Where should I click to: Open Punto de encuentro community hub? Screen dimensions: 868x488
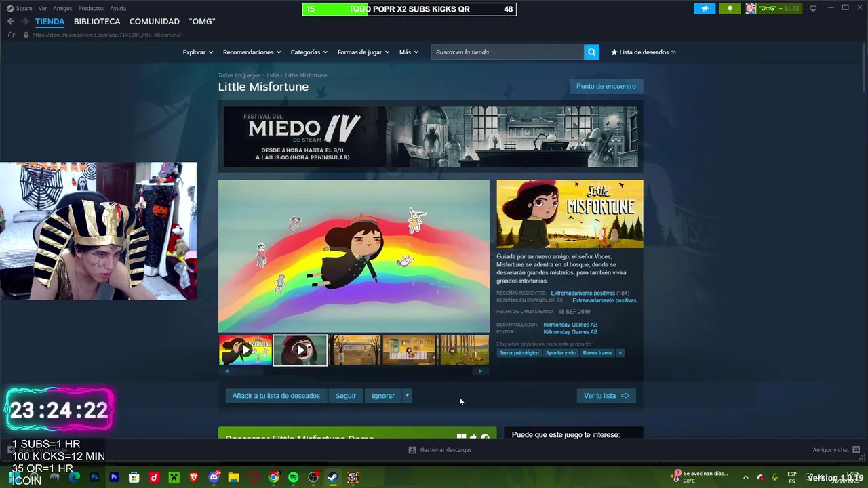pyautogui.click(x=606, y=86)
